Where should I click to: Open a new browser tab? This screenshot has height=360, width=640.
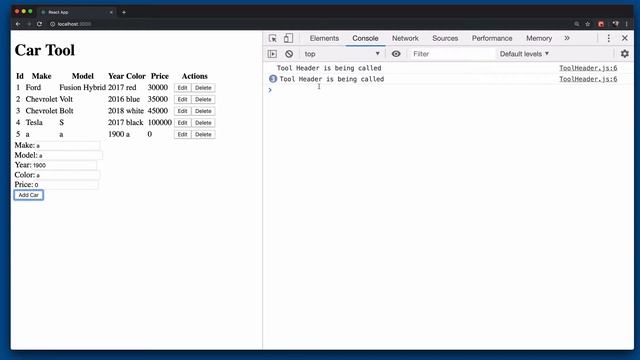(x=124, y=12)
